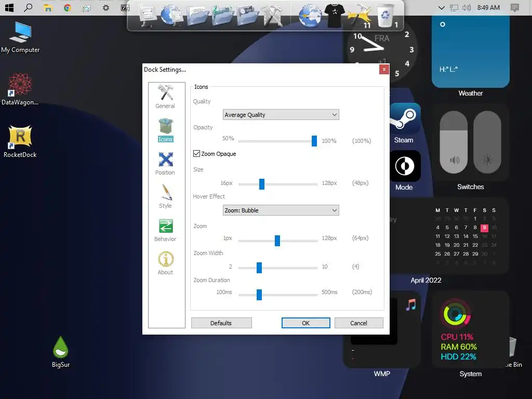The height and width of the screenshot is (399, 532).
Task: Click the Size slider handle
Action: 262,184
